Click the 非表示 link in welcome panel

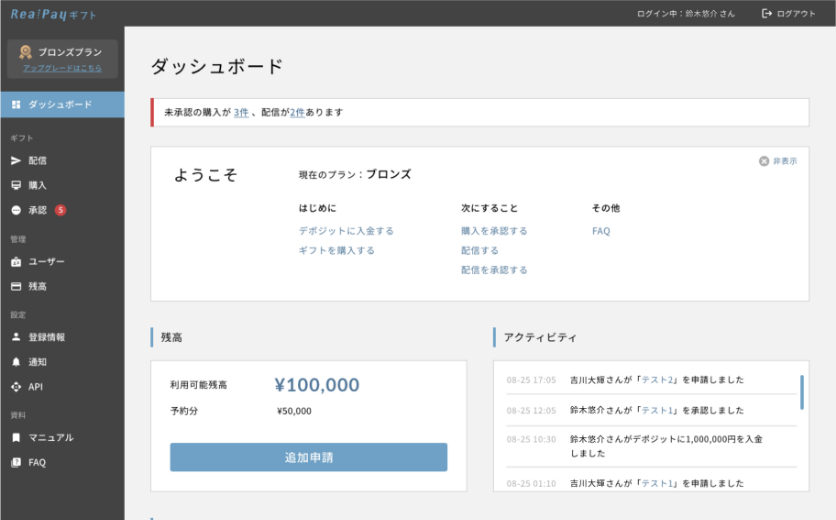(785, 161)
